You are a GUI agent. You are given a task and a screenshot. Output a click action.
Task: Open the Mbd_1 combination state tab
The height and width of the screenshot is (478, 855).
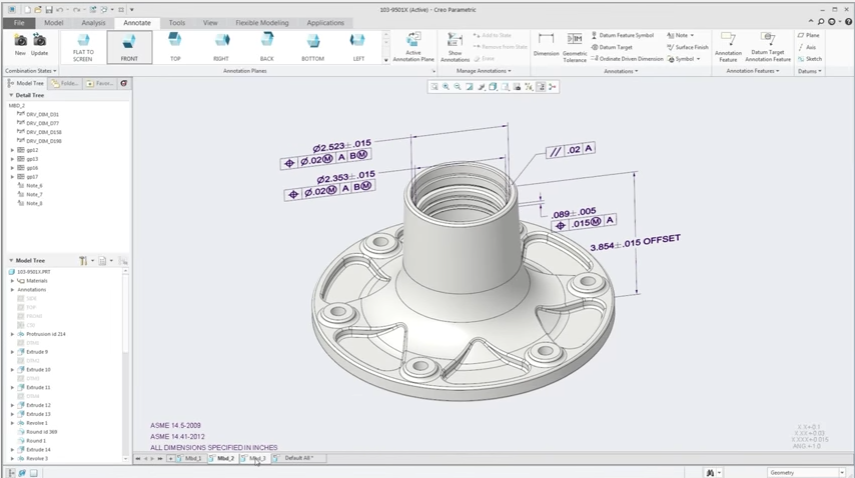pos(192,458)
